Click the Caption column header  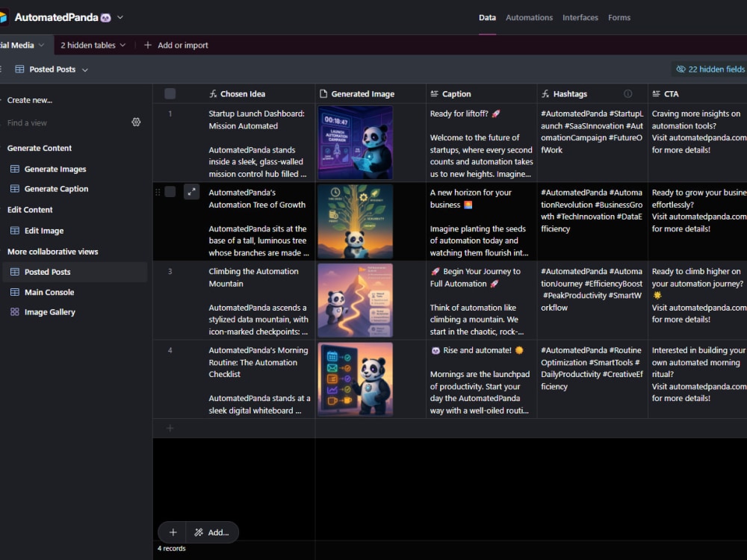tap(482, 94)
